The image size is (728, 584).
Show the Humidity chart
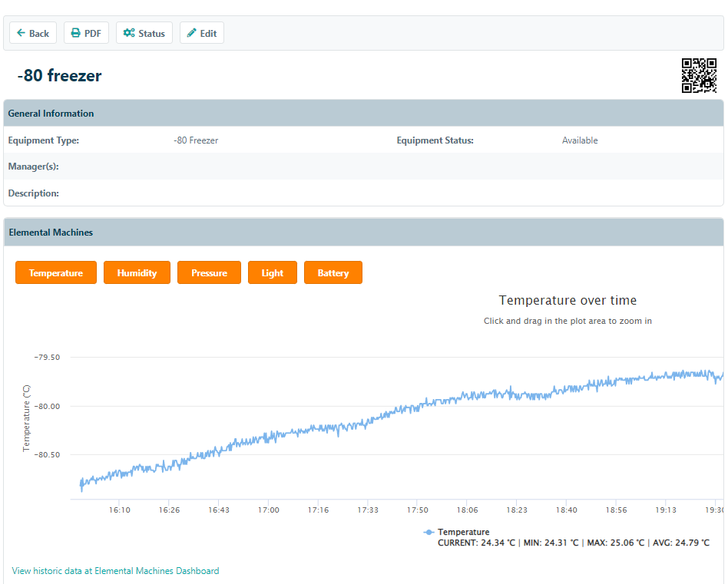pos(137,272)
